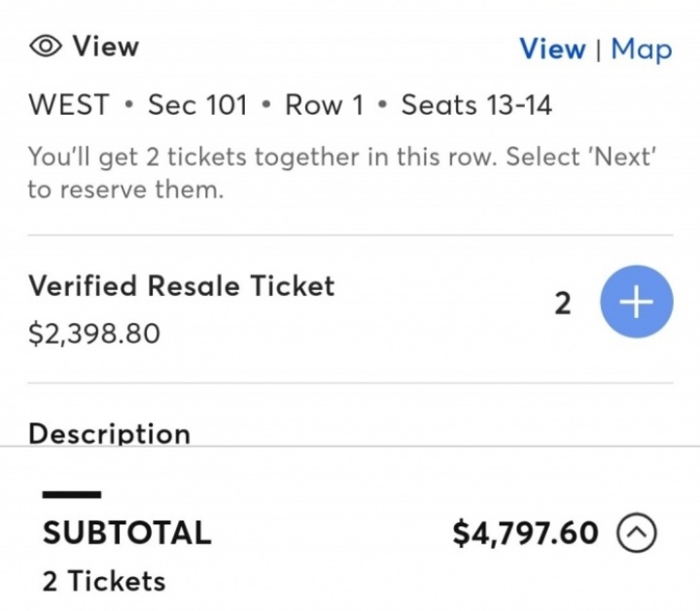Tap the $4,797.60 subtotal amount

(526, 533)
